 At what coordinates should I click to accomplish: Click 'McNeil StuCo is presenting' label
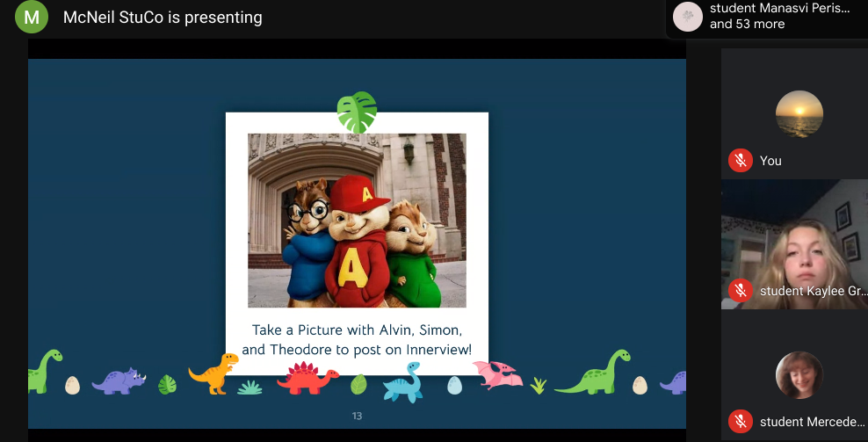(x=163, y=18)
